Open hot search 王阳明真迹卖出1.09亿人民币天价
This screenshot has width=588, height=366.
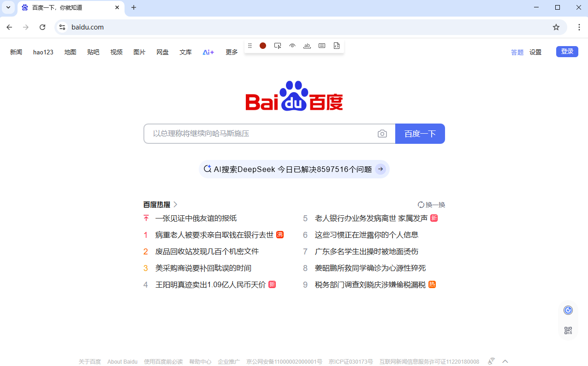pos(210,284)
